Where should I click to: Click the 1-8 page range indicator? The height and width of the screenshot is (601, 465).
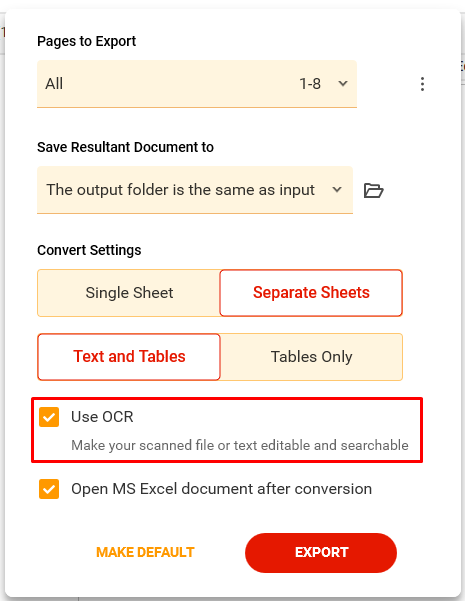point(310,84)
